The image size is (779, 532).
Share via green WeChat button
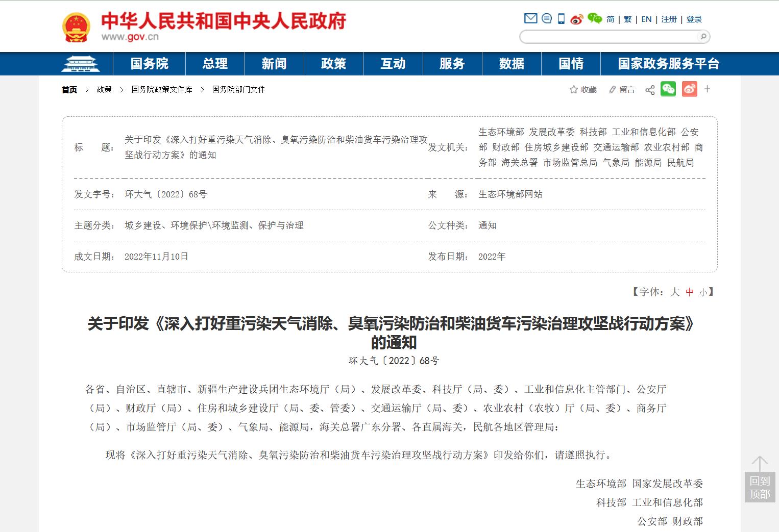point(668,89)
